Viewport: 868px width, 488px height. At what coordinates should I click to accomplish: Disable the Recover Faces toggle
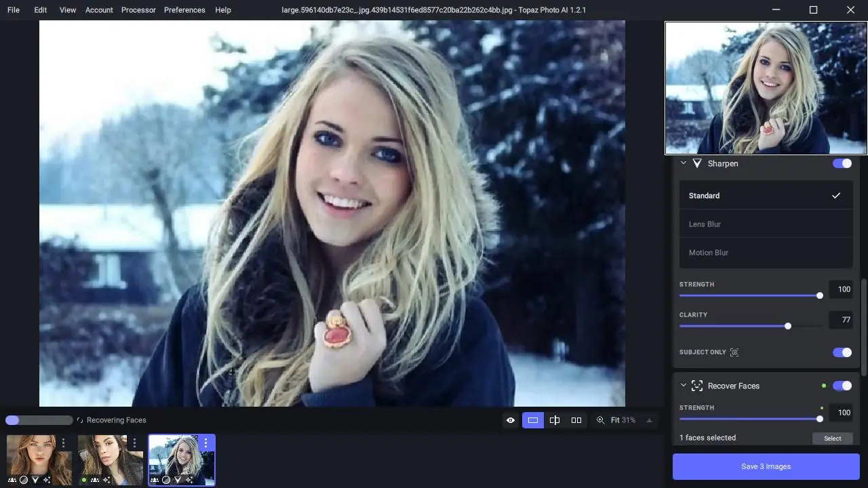tap(842, 386)
